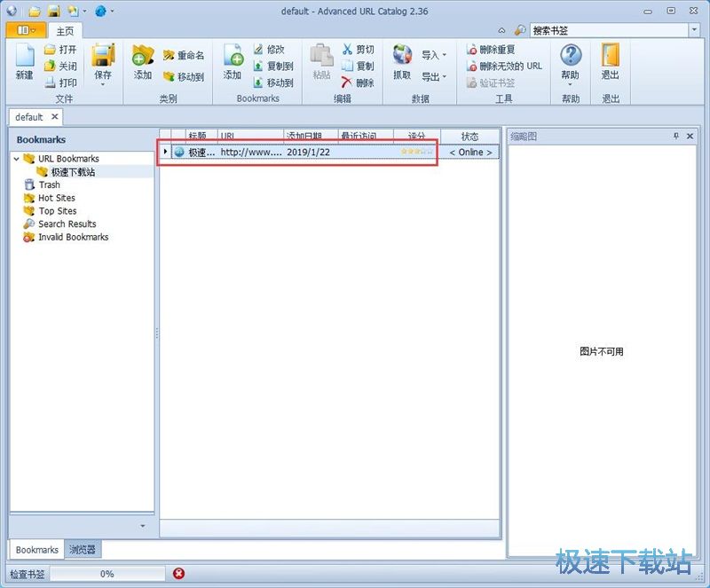
Task: Delete selection with 删除
Action: tap(359, 82)
